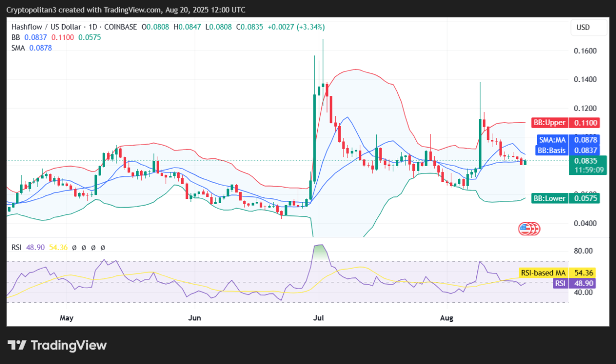Select the Hashflow / US Dollar symbol title
The width and height of the screenshot is (616, 364).
[47, 27]
